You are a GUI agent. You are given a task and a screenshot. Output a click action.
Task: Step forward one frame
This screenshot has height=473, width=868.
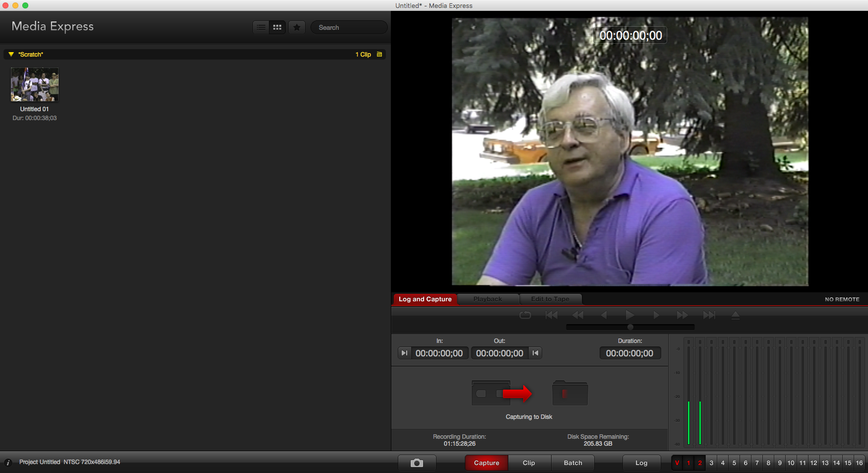[x=656, y=315]
